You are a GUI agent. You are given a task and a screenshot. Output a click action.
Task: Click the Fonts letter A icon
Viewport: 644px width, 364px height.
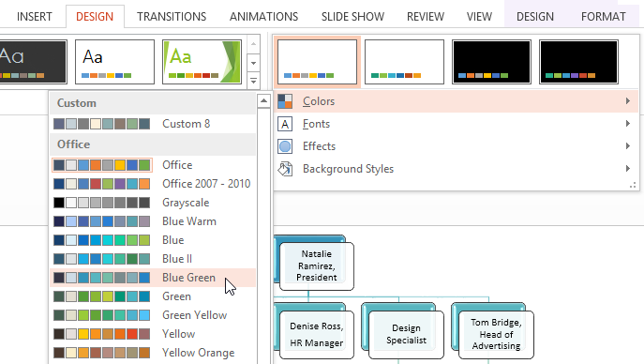point(285,124)
